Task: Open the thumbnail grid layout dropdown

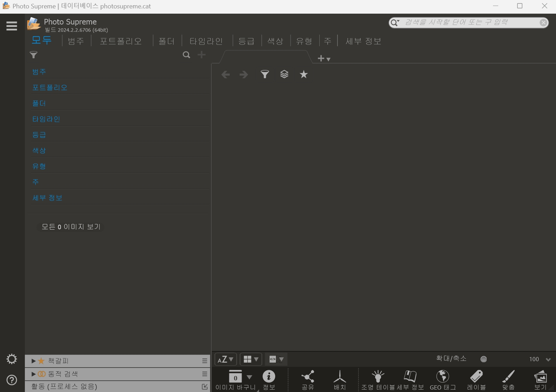Action: click(x=251, y=359)
